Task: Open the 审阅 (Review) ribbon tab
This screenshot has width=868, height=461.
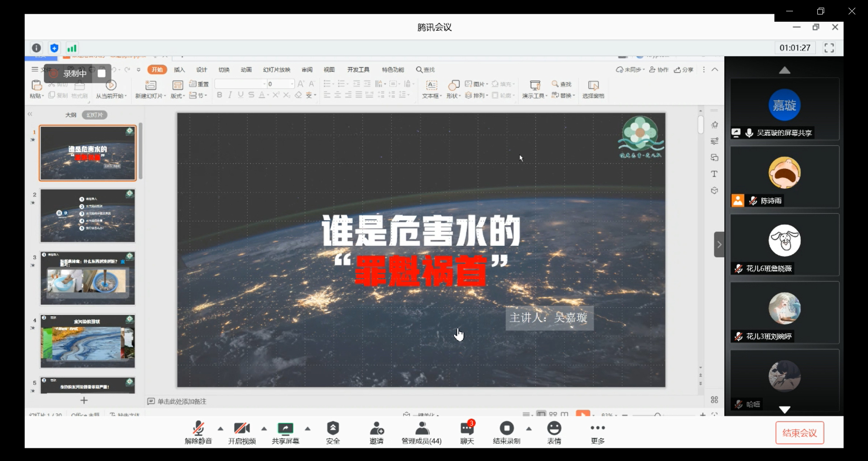Action: [307, 70]
